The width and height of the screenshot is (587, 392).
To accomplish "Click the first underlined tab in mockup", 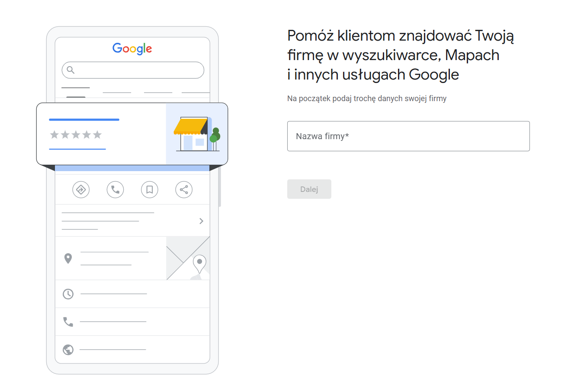I will (x=76, y=89).
